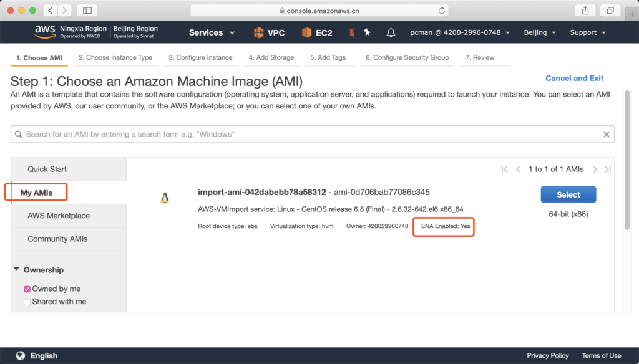Clear the AMI search box
The width and height of the screenshot is (639, 364).
click(x=606, y=134)
